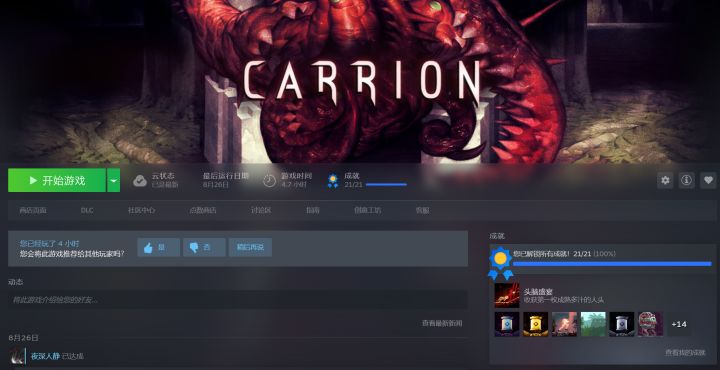
Task: Click the 夜深人静 user avatar
Action: click(x=18, y=356)
